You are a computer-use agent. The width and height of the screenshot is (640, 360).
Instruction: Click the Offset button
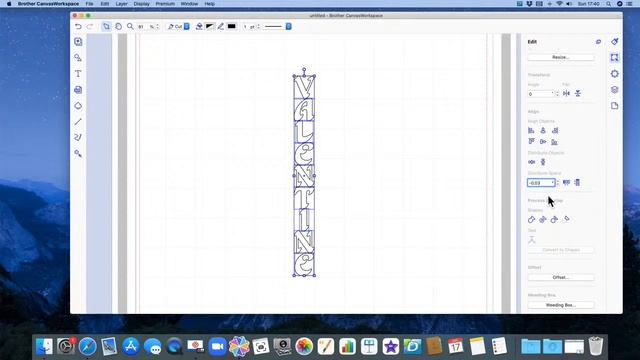pyautogui.click(x=561, y=277)
